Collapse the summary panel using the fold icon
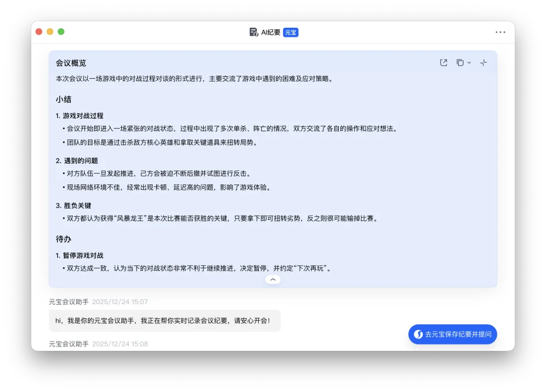Screen dimensions: 546x392 pos(483,62)
